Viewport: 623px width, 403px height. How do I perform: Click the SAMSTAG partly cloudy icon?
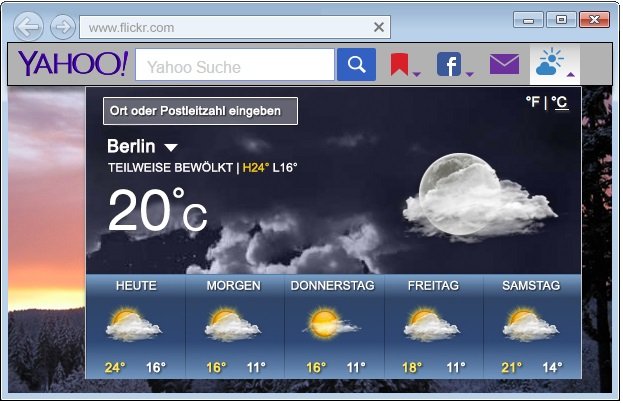click(x=531, y=324)
